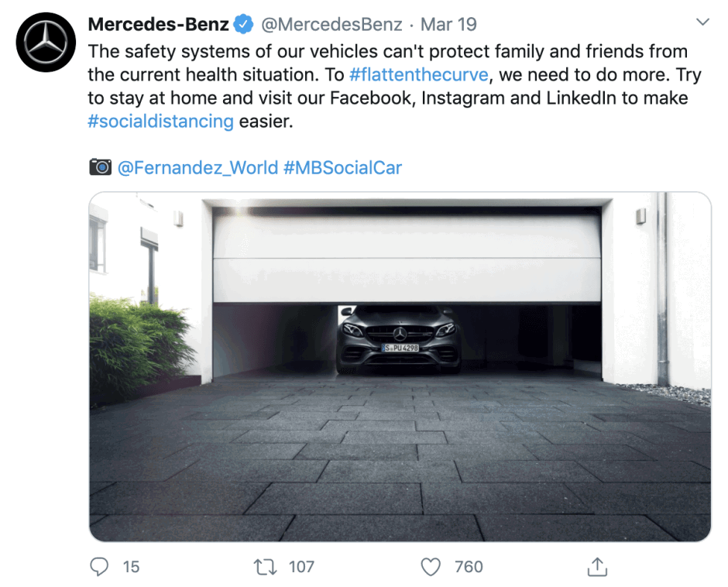Screen dimensions: 728x587
Task: Click the like count 760
Action: [x=469, y=567]
